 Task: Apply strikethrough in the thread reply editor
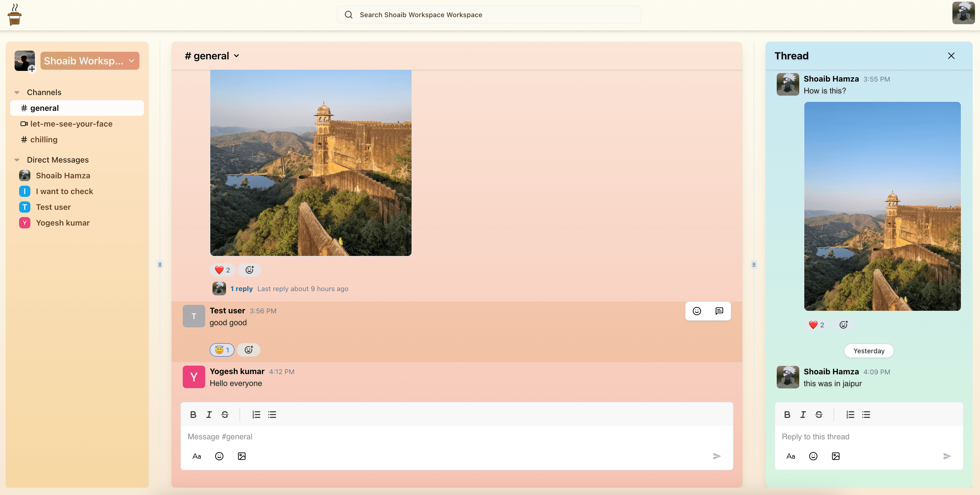pyautogui.click(x=819, y=414)
